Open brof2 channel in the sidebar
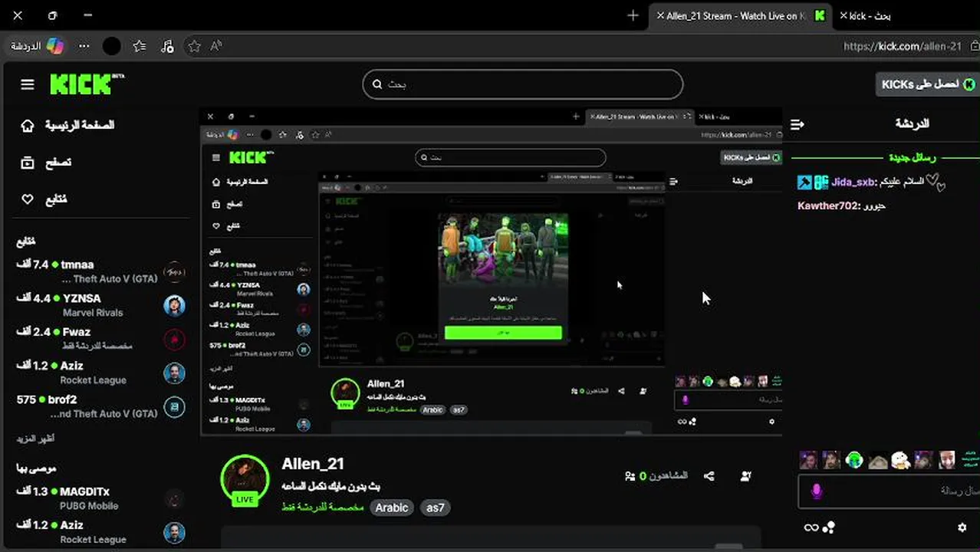The height and width of the screenshot is (552, 980). (100, 406)
